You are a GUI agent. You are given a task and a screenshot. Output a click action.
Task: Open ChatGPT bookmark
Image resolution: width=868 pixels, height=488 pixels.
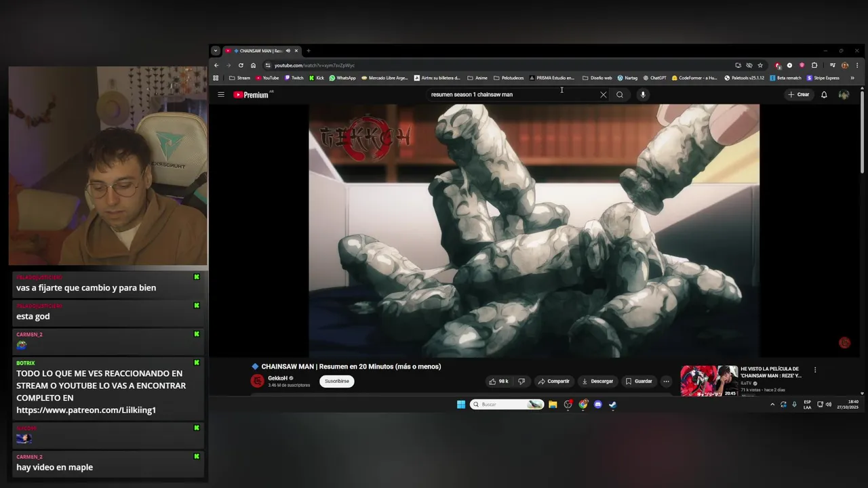coord(654,78)
